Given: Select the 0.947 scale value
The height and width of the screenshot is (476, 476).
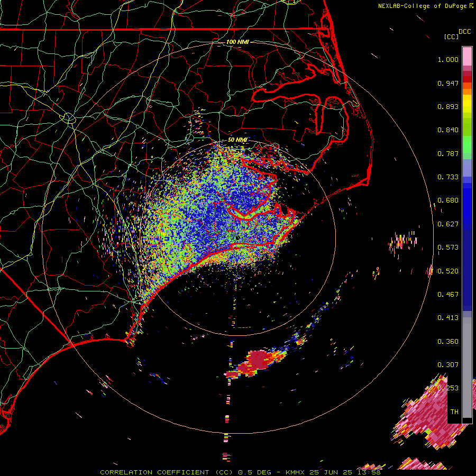Looking at the screenshot, I should pos(448,83).
